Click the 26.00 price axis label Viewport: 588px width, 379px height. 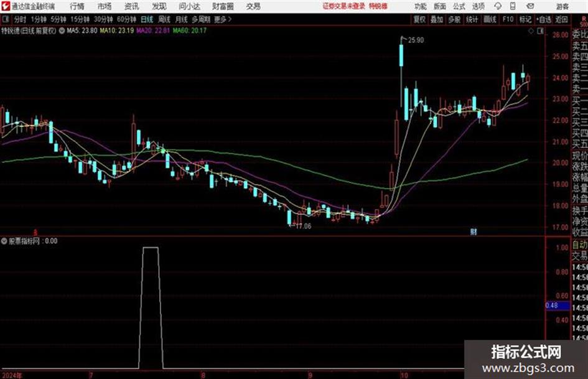(x=560, y=35)
